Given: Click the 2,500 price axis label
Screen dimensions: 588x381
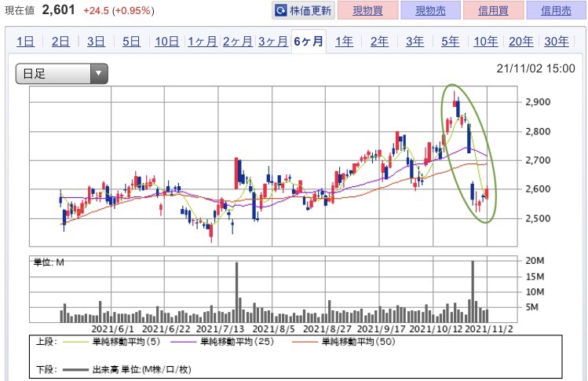Looking at the screenshot, I should (x=538, y=218).
